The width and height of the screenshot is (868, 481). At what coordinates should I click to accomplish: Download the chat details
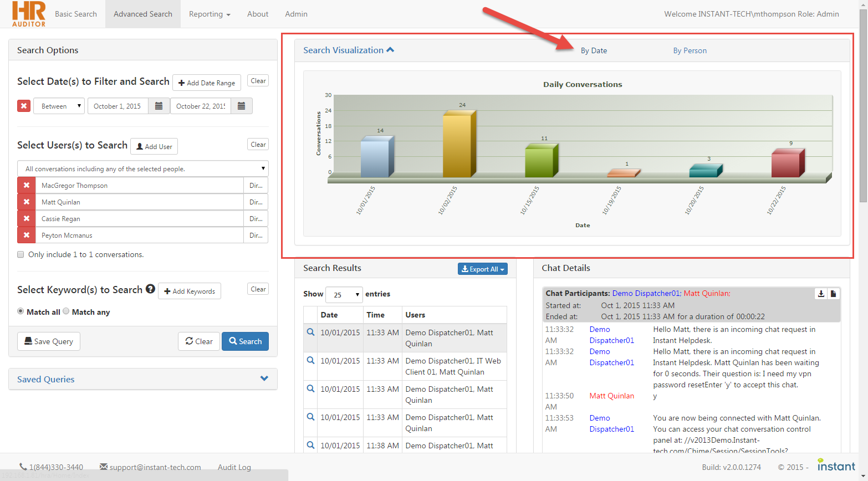pyautogui.click(x=821, y=294)
